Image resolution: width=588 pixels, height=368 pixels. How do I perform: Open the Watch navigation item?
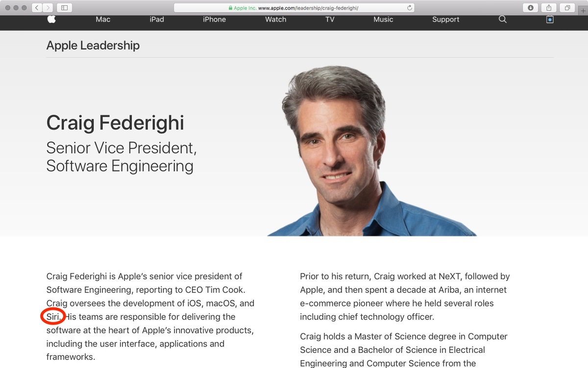tap(276, 20)
